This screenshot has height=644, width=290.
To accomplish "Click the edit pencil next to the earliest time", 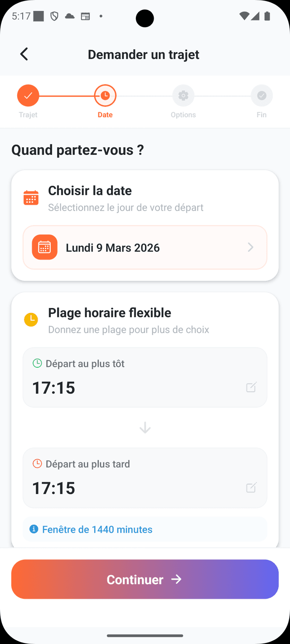I will 251,387.
